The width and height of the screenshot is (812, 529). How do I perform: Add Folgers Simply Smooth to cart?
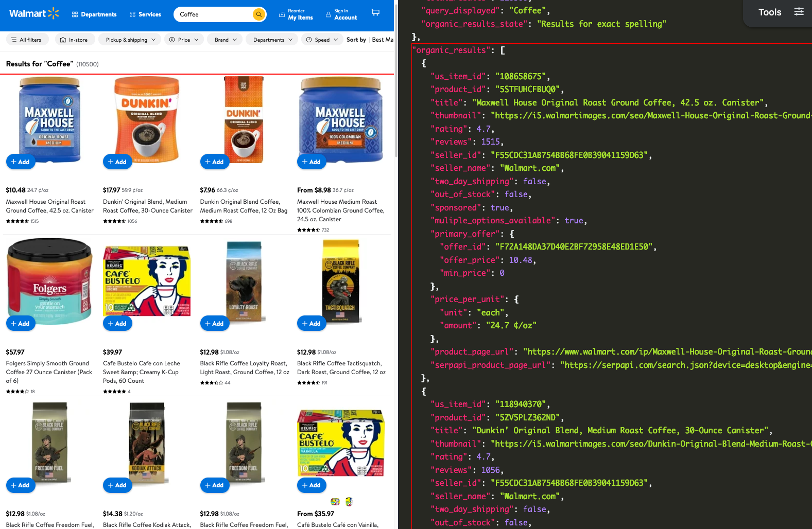click(x=21, y=323)
